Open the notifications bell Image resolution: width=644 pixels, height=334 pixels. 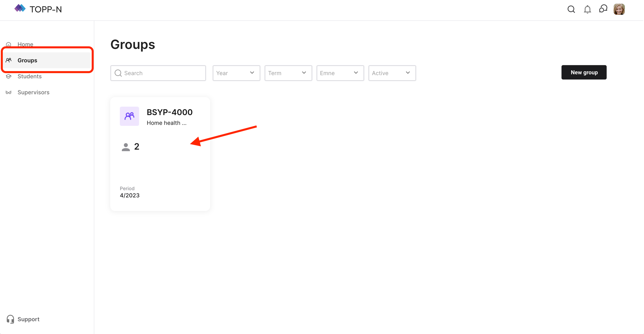tap(587, 10)
